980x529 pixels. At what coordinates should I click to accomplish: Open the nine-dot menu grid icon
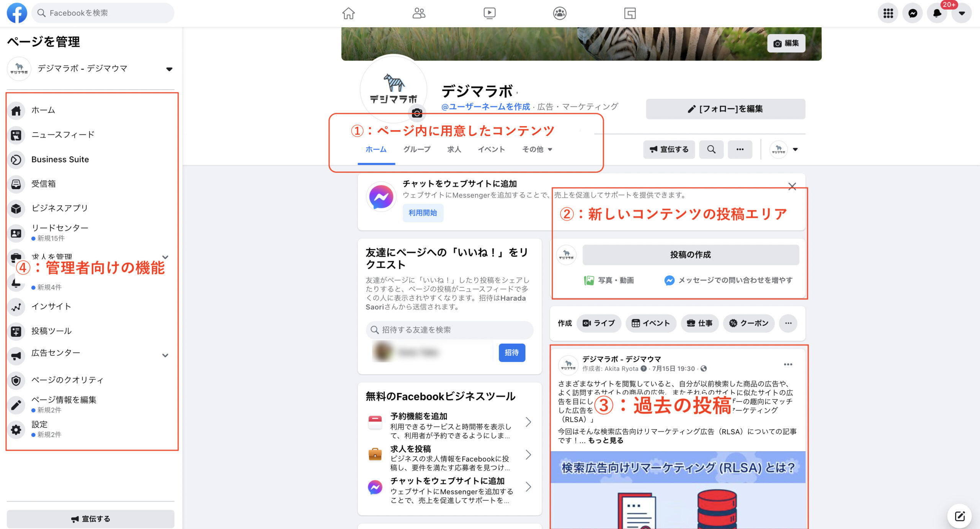[888, 13]
